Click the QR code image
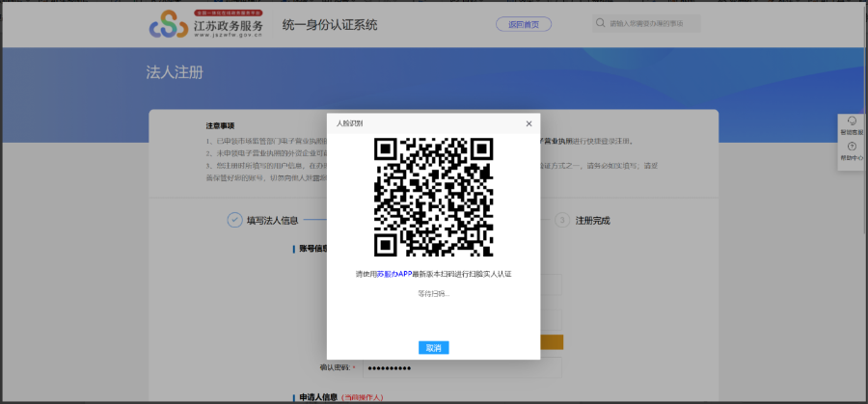Screen dimensions: 868x404 click(x=433, y=197)
